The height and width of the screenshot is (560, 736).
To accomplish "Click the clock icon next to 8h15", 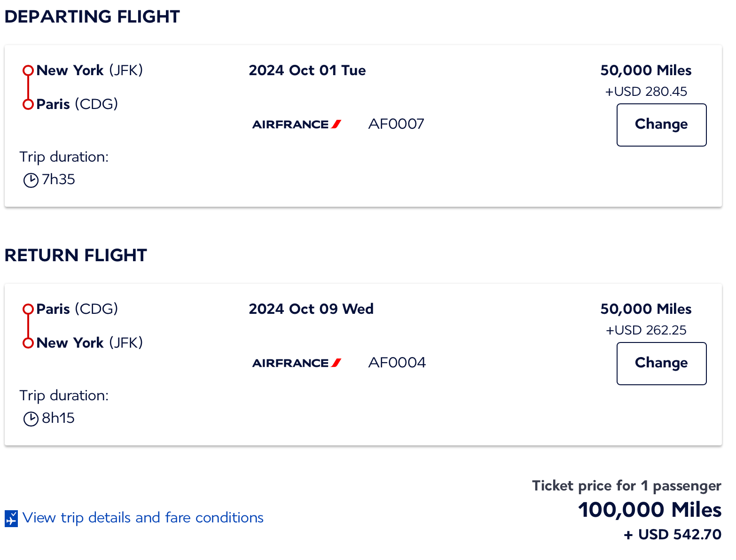I will coord(31,419).
